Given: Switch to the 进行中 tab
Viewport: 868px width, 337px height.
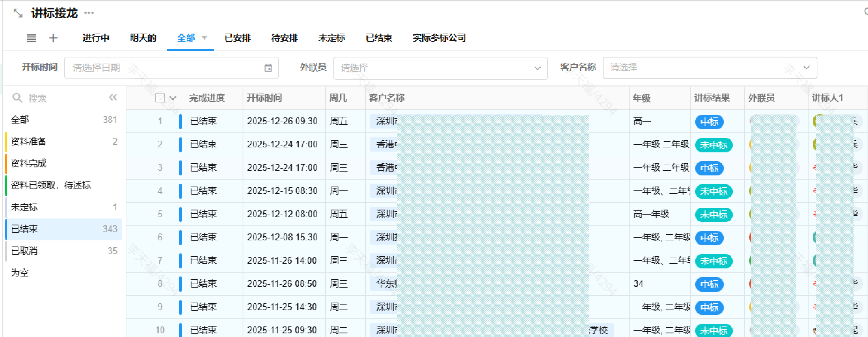Looking at the screenshot, I should point(96,38).
